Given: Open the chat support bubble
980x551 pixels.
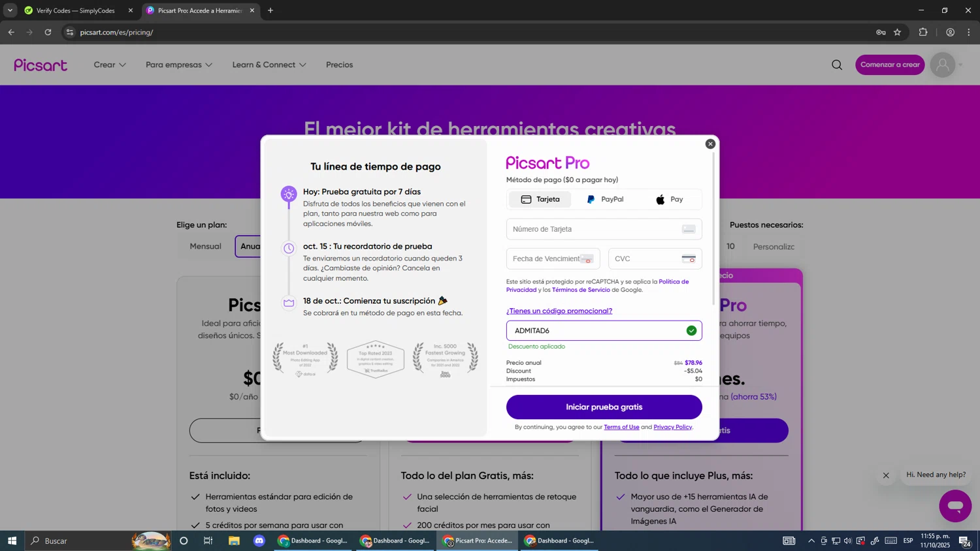Looking at the screenshot, I should point(955,506).
